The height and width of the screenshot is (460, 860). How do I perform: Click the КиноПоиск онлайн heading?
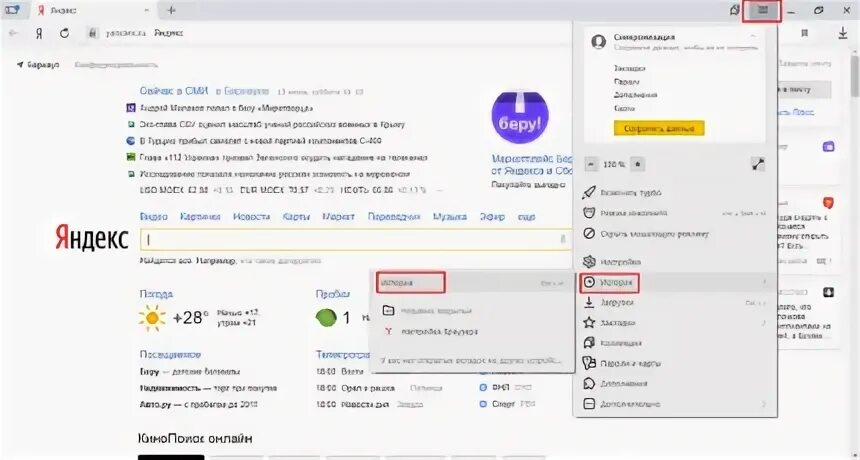tap(196, 439)
